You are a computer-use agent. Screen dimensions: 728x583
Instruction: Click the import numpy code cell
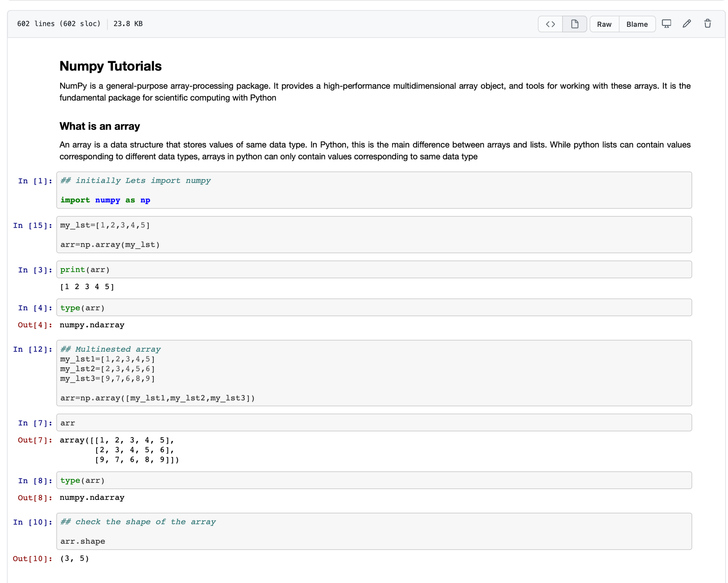[x=373, y=190]
